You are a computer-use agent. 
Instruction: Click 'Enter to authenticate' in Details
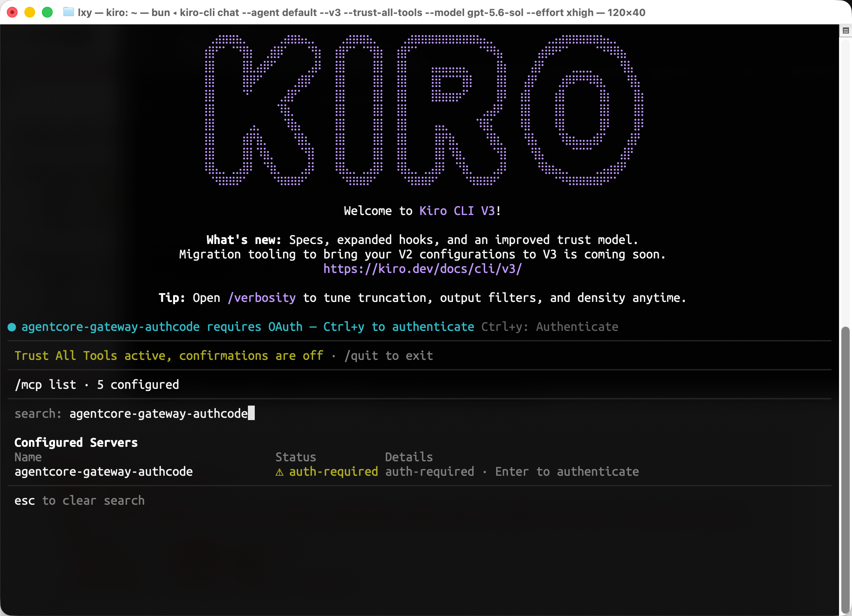pyautogui.click(x=567, y=472)
